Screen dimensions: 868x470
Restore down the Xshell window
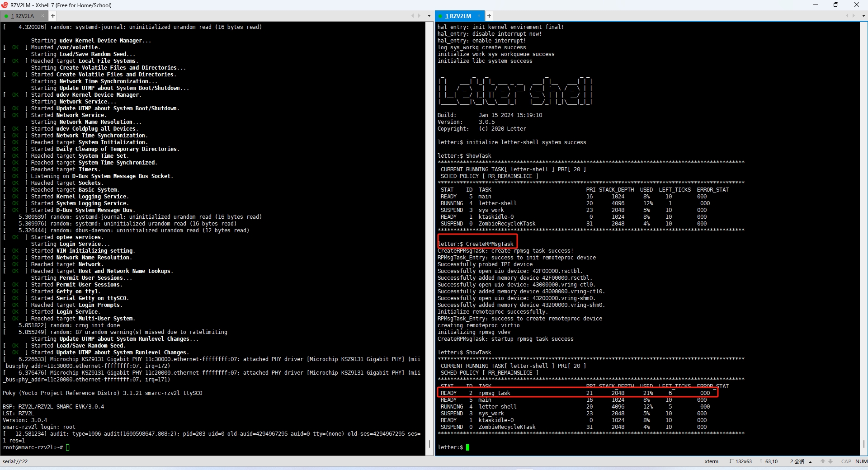pyautogui.click(x=836, y=5)
